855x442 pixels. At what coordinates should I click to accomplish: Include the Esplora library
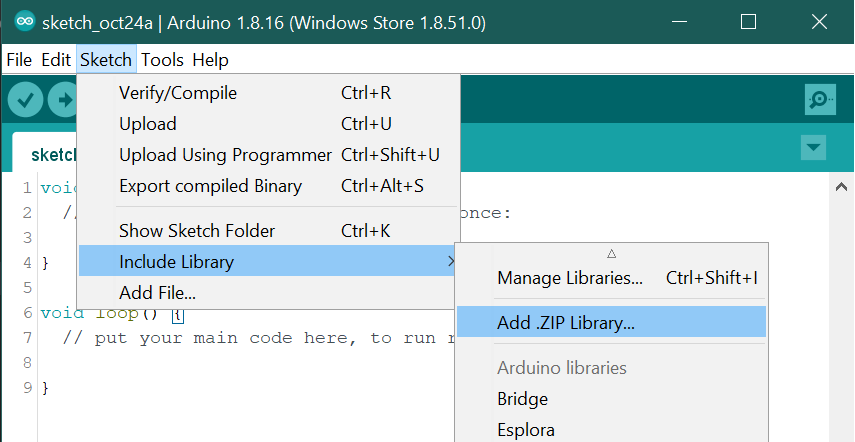[611, 429]
